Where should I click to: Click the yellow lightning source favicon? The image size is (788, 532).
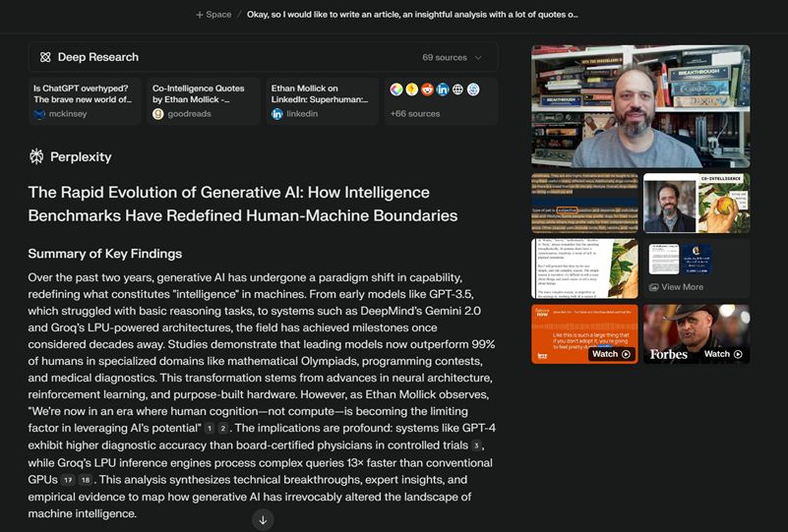tap(411, 89)
